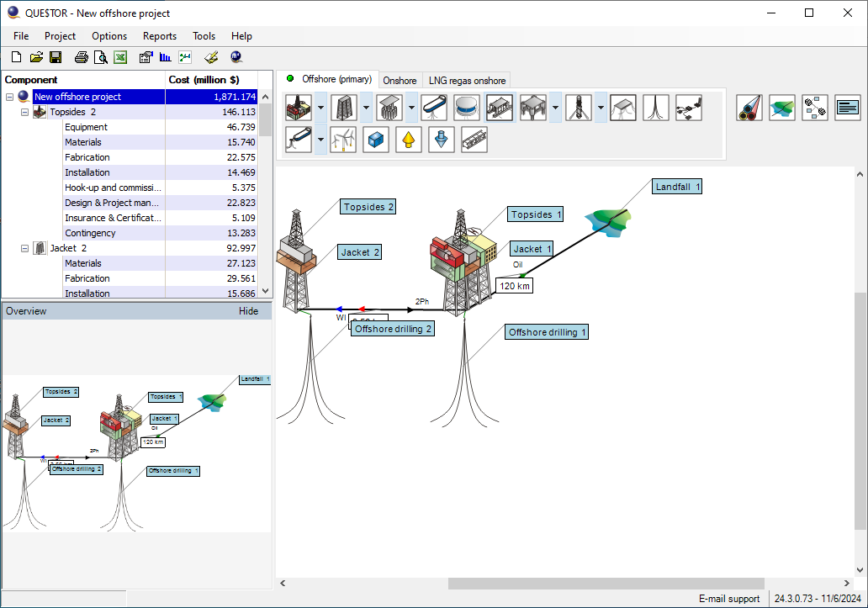Viewport: 868px width, 608px height.
Task: Select the Offshore drilling 1 label
Action: pos(547,332)
